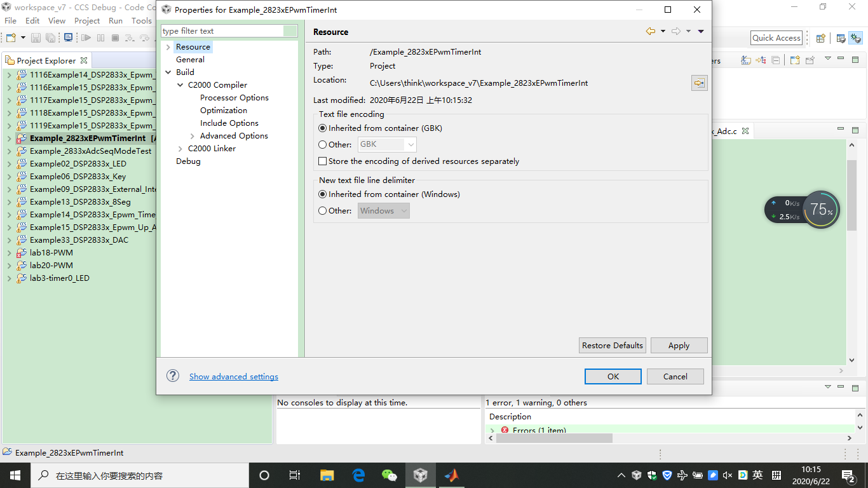
Task: Open the View menu in CCS
Action: coord(57,20)
